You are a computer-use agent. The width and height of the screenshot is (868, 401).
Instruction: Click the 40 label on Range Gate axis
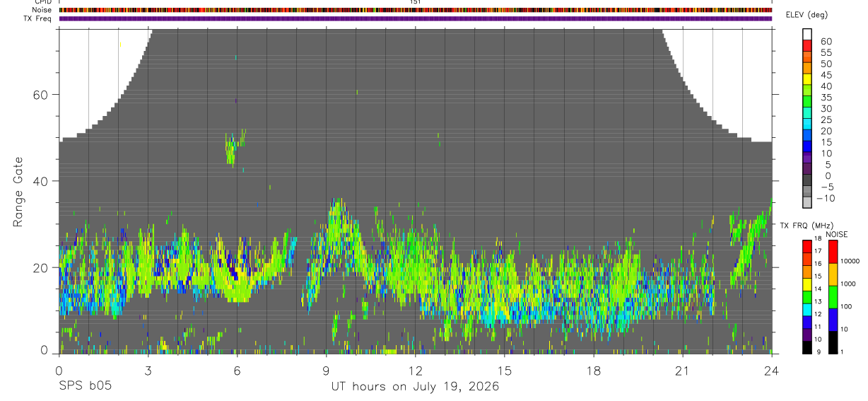pos(40,182)
